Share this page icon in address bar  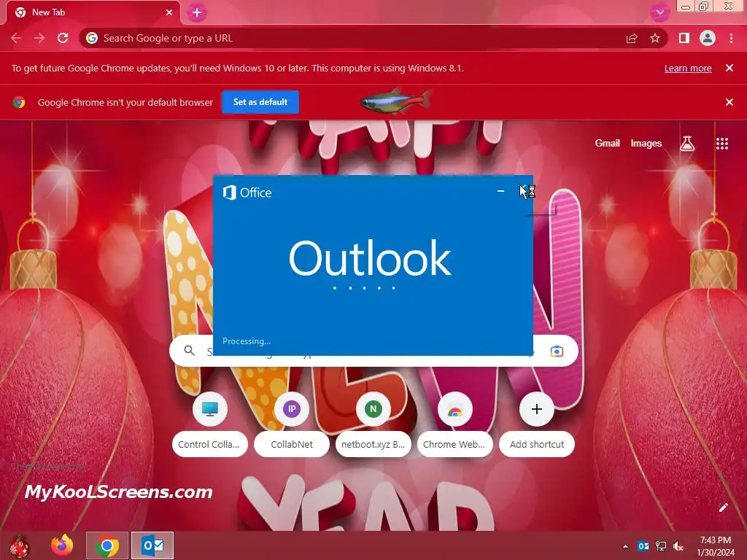[632, 38]
